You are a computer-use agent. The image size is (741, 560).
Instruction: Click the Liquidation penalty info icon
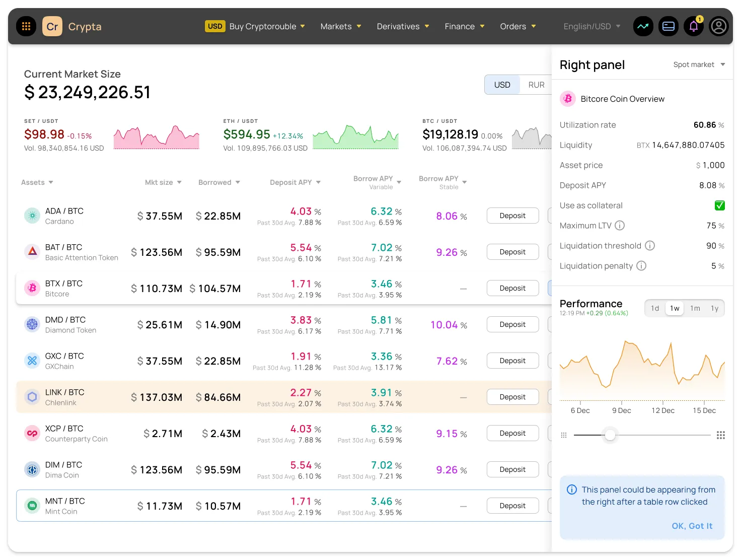[641, 266]
